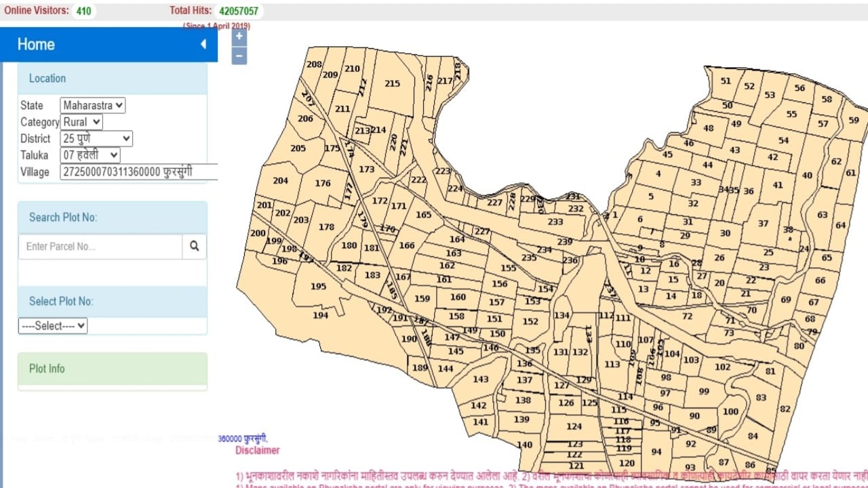Screen dimensions: 868x488
Task: Click the map zoom out minus button
Action: [239, 56]
